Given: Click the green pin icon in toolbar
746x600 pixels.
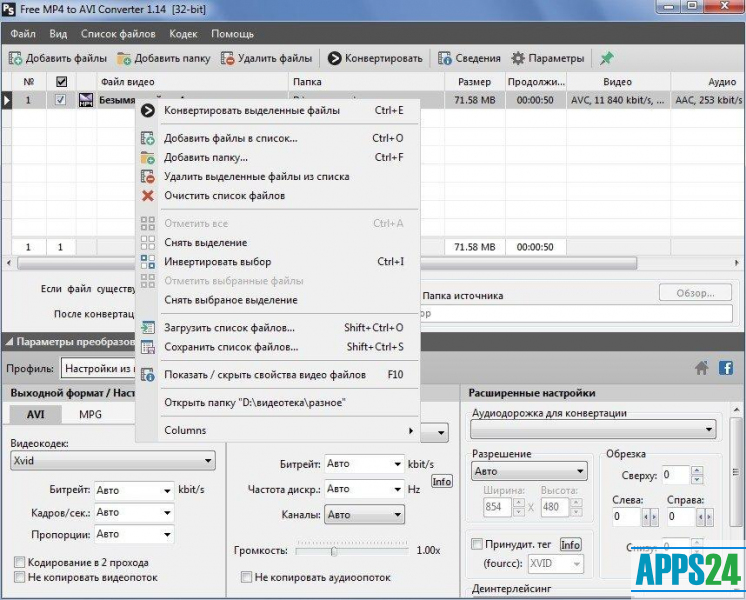Looking at the screenshot, I should pos(606,58).
